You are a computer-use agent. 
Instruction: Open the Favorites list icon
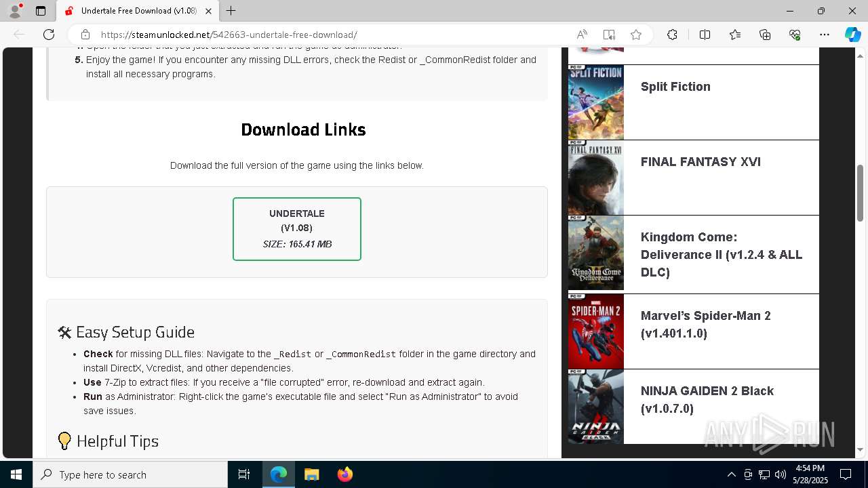tap(735, 35)
